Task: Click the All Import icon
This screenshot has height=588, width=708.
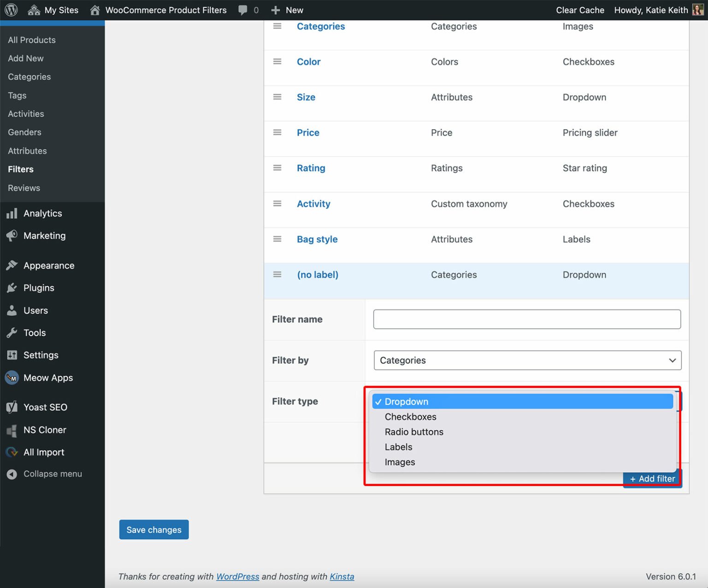Action: (12, 452)
